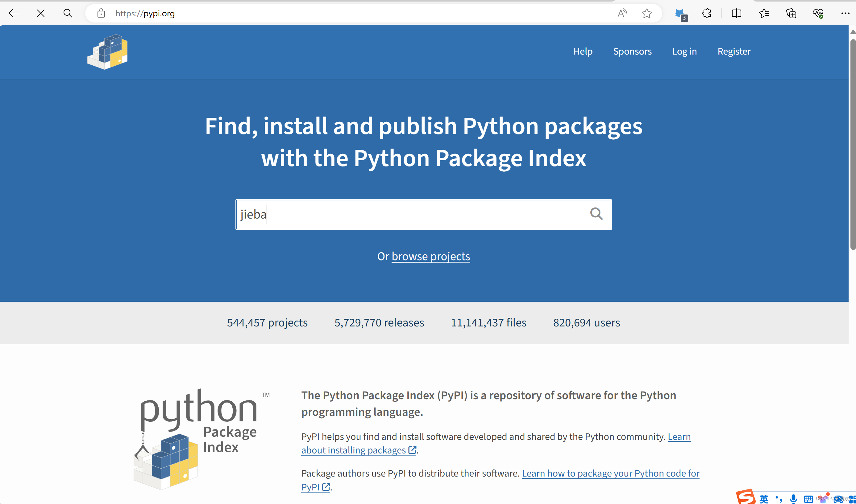Add this page to favorites via the star
Image resolution: width=856 pixels, height=504 pixels.
point(646,13)
